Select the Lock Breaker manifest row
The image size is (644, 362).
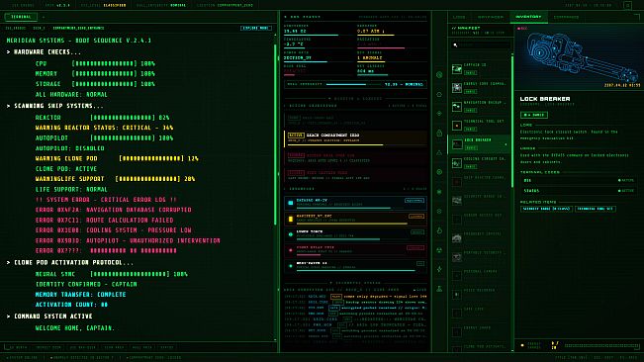point(480,144)
